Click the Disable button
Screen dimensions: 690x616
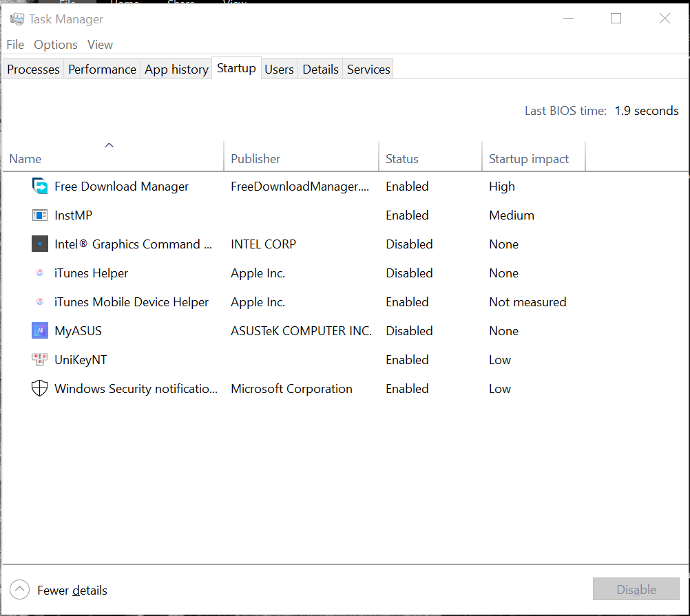coord(636,588)
